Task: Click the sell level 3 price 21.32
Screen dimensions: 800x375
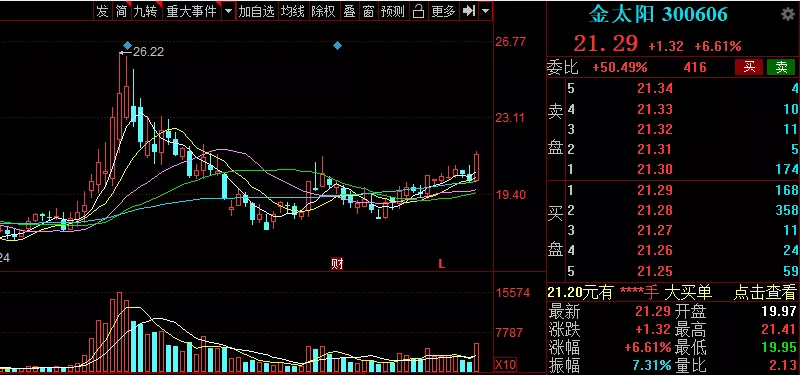Action: pyautogui.click(x=655, y=129)
